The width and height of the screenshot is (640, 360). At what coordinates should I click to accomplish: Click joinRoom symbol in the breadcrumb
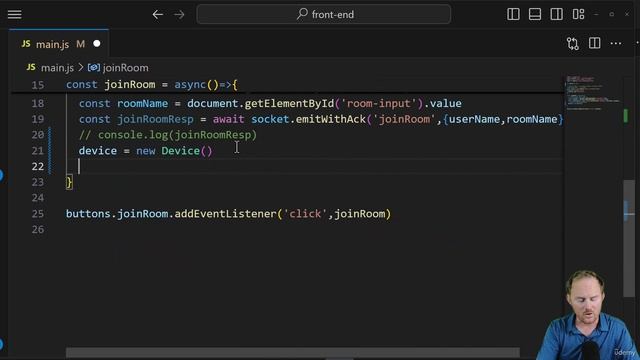[x=126, y=68]
